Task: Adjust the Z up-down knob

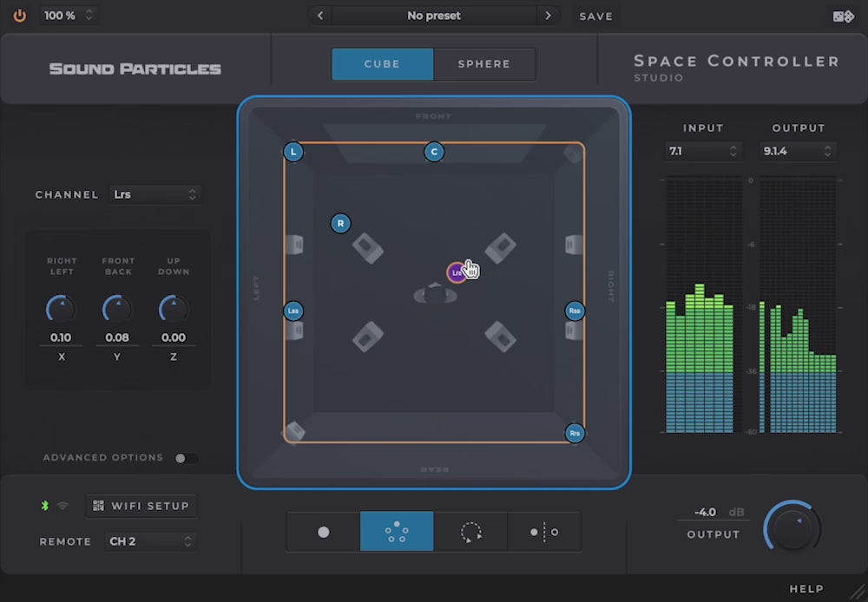Action: click(174, 309)
